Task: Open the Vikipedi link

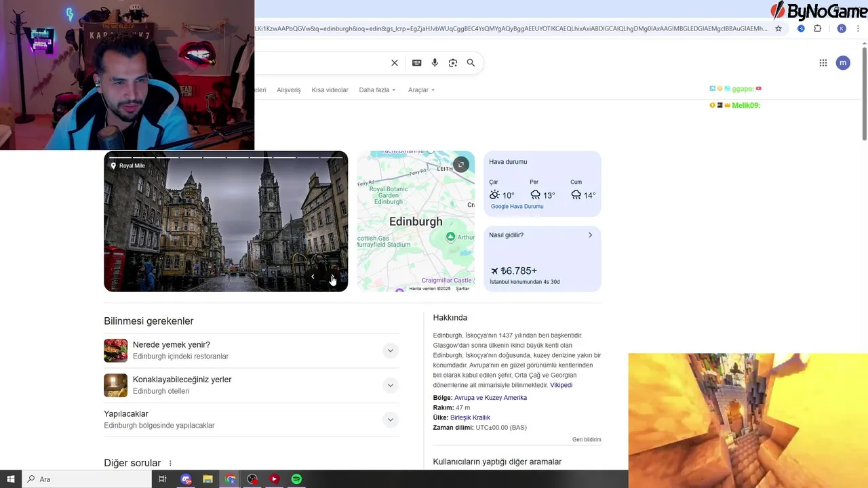Action: tap(561, 385)
